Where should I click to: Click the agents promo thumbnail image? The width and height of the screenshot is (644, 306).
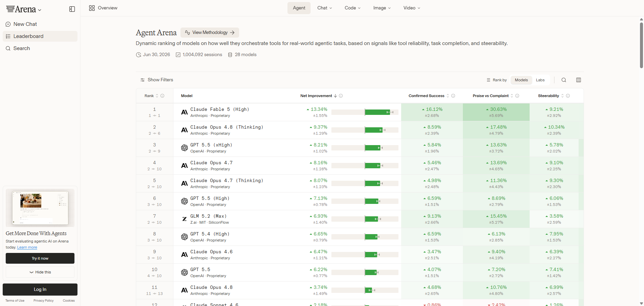point(40,208)
